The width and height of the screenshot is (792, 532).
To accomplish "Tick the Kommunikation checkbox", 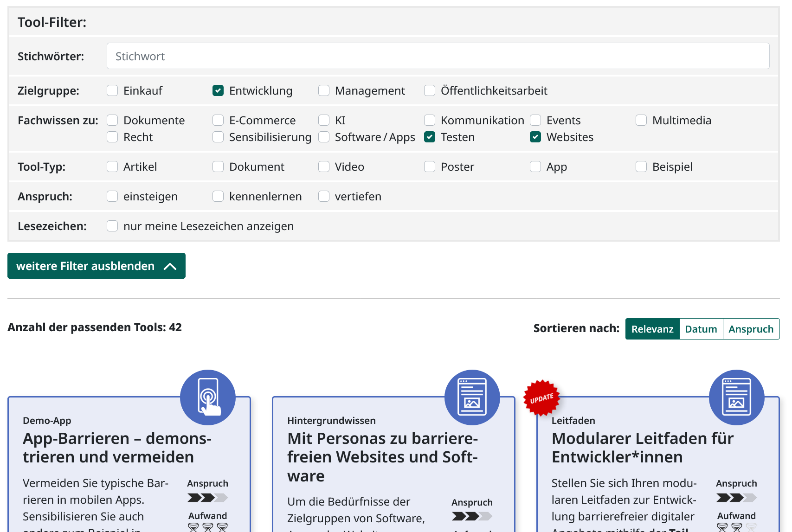I will 430,120.
